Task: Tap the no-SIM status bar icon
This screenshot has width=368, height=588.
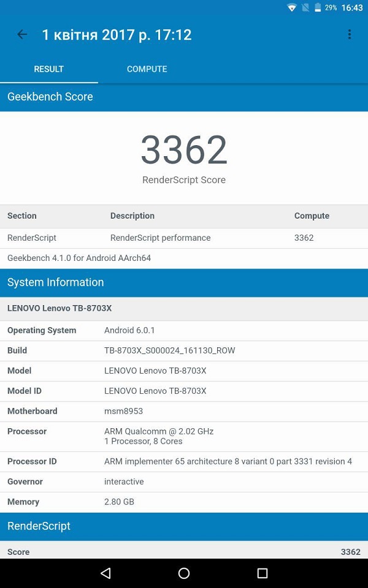Action: pos(305,8)
